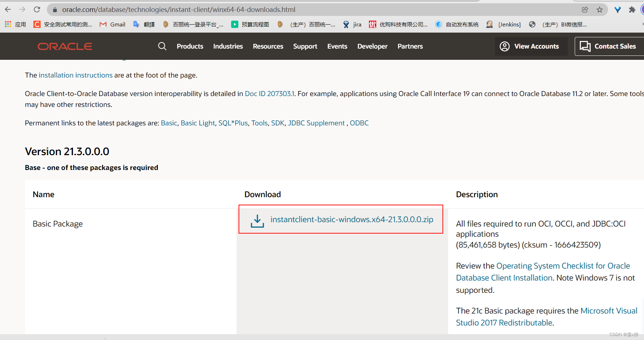The height and width of the screenshot is (340, 644).
Task: Open the Events menu
Action: [337, 46]
